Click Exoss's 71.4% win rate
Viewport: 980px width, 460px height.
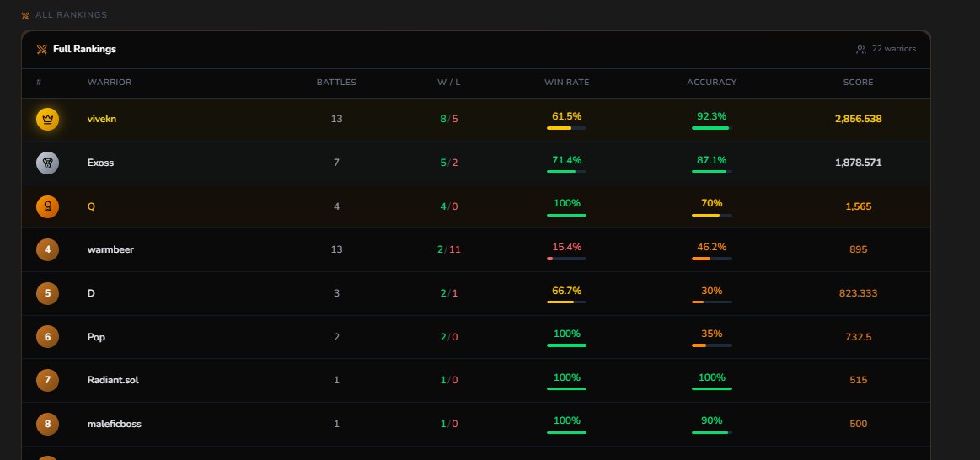567,161
